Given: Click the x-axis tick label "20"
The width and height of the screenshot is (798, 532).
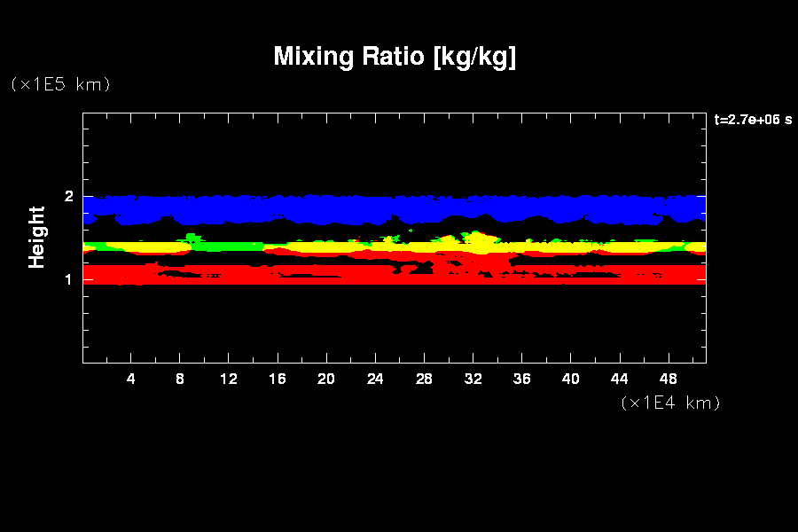Looking at the screenshot, I should (x=326, y=379).
